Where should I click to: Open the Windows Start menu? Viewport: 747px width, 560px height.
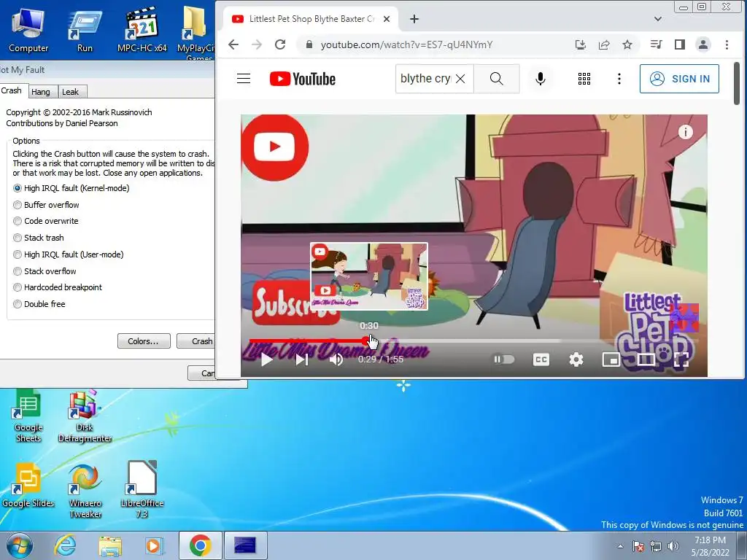coord(19,545)
